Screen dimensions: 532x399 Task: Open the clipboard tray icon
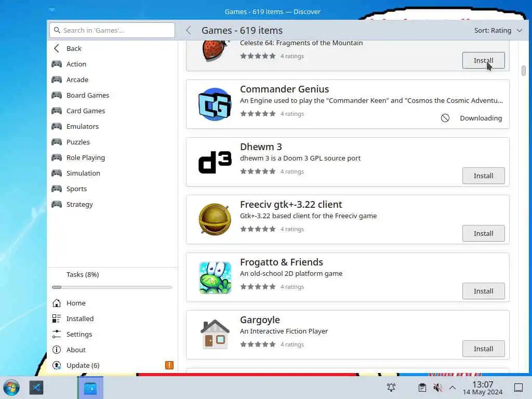point(422,388)
